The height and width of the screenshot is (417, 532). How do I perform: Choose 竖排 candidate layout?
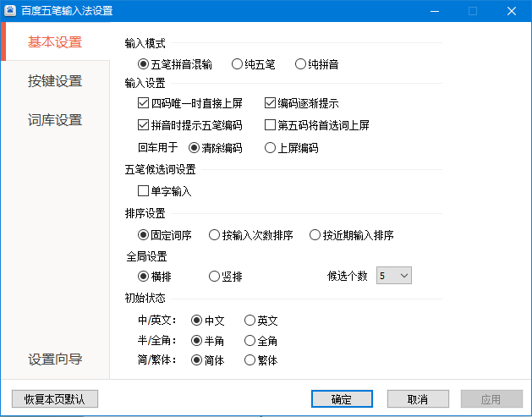pyautogui.click(x=226, y=277)
